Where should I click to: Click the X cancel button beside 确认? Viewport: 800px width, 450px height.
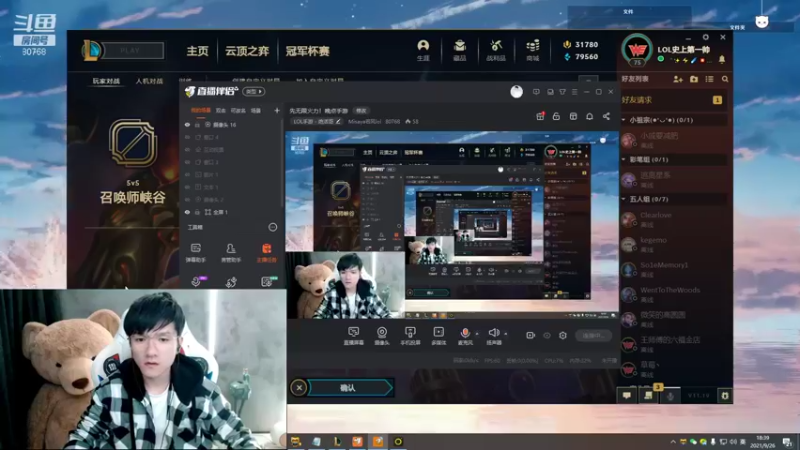299,388
